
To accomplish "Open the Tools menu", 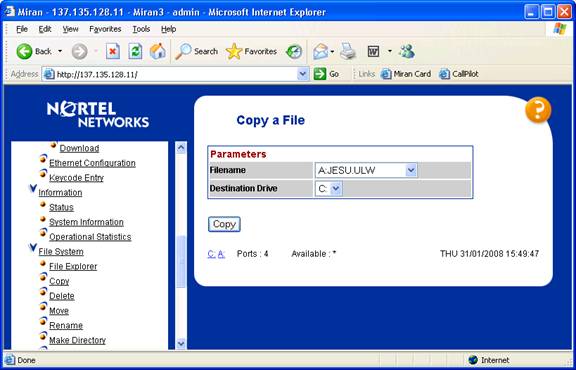I will [x=141, y=29].
